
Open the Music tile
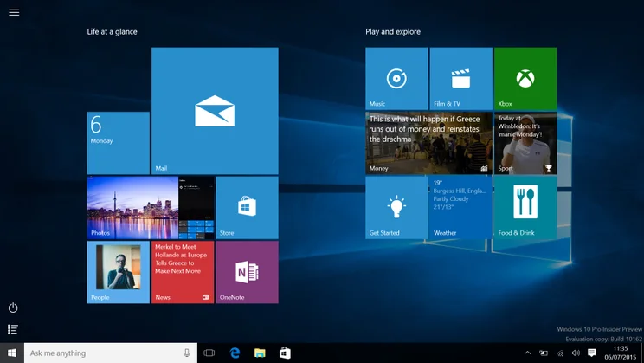(x=396, y=79)
